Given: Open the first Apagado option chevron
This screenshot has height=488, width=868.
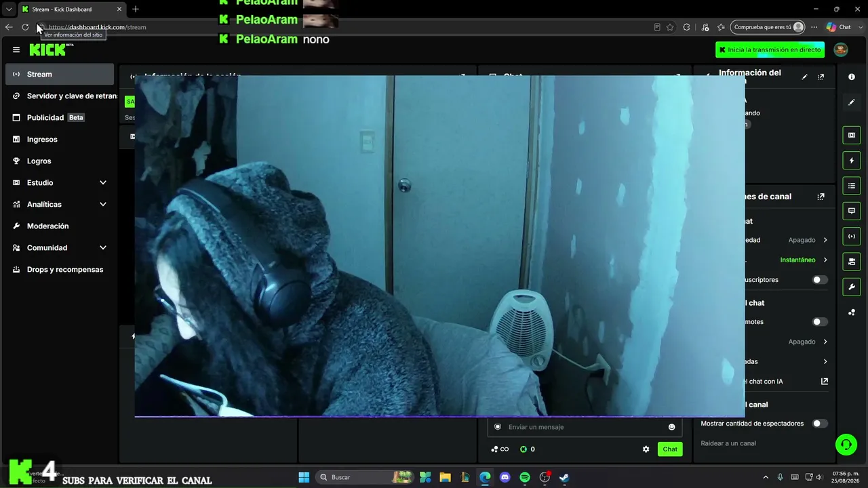Looking at the screenshot, I should pos(825,240).
